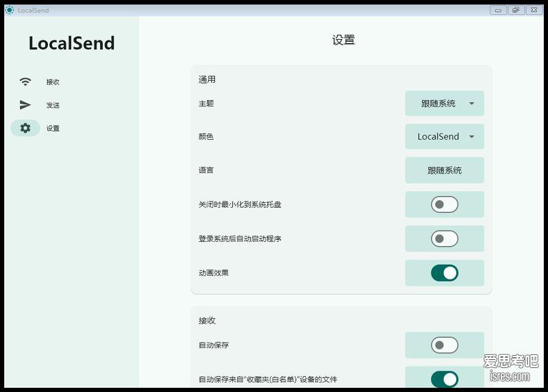Viewport: 548px width, 392px height.
Task: Enable auto-start after system login
Action: click(x=445, y=238)
